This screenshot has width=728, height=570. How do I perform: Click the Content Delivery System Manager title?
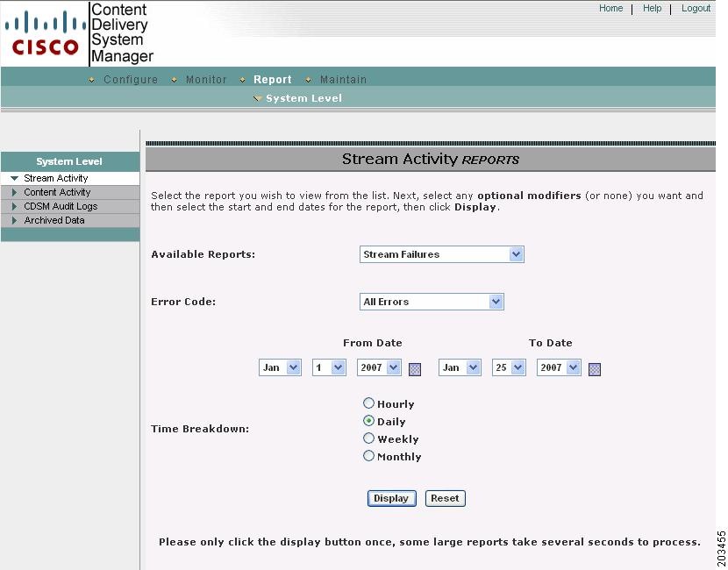tap(122, 32)
